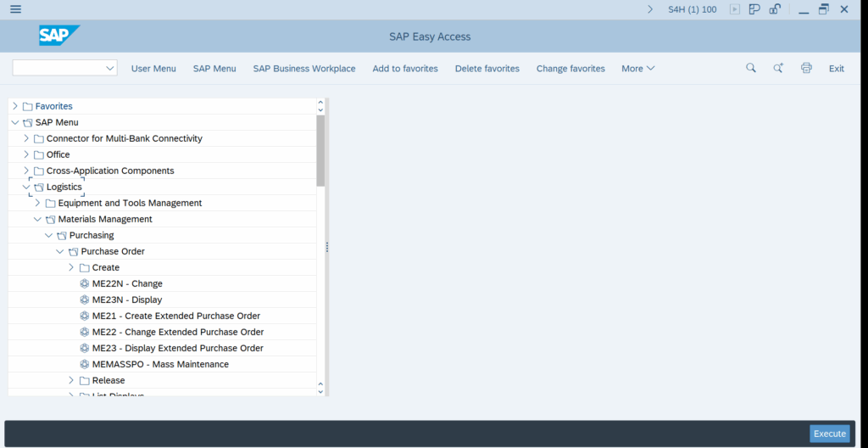Screen dimensions: 868x448
Task: Click the Equipment and Tools Management folder icon
Action: click(50, 203)
